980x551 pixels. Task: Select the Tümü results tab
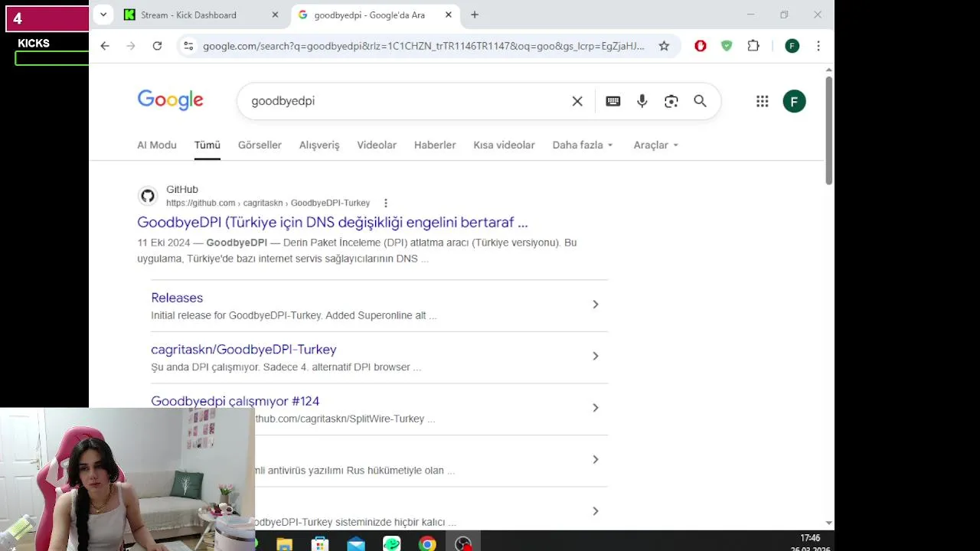pos(207,145)
